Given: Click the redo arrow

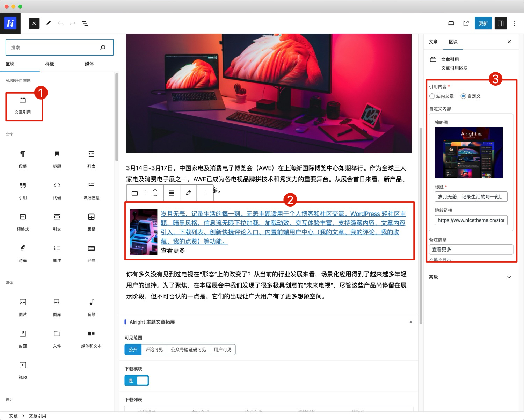Looking at the screenshot, I should point(73,23).
